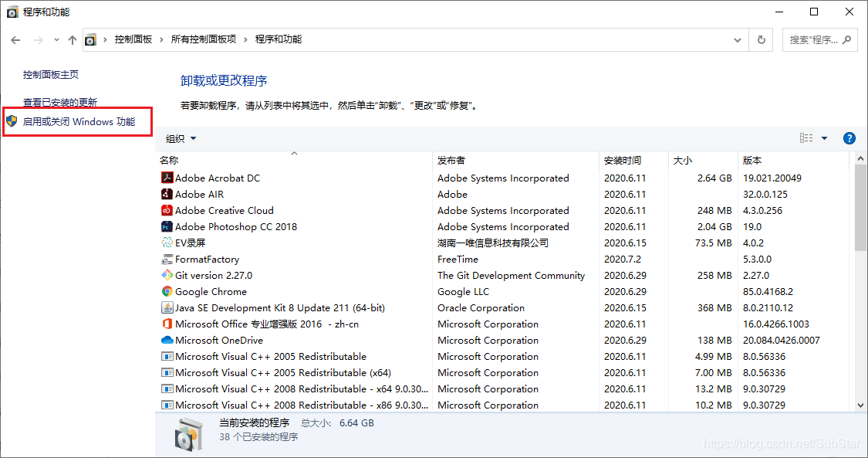Sort list by 大小 column header

(x=703, y=160)
